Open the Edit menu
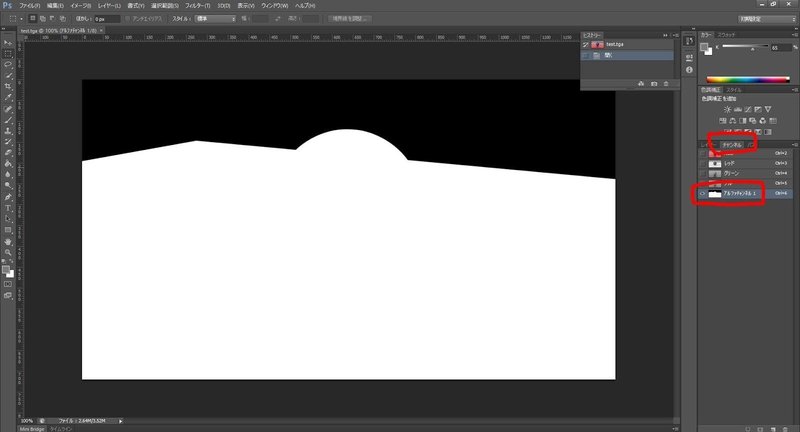The width and height of the screenshot is (800, 432). [55, 6]
